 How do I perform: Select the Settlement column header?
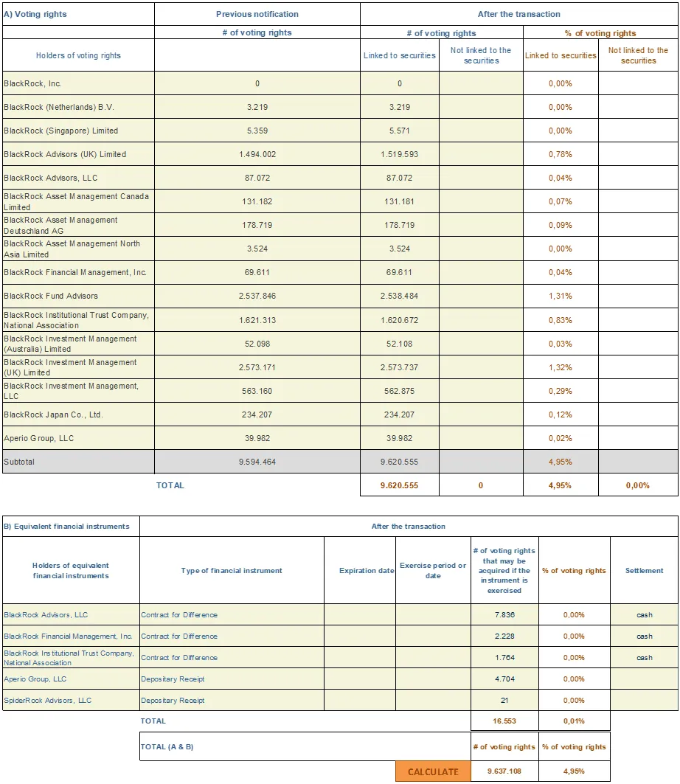pyautogui.click(x=644, y=570)
